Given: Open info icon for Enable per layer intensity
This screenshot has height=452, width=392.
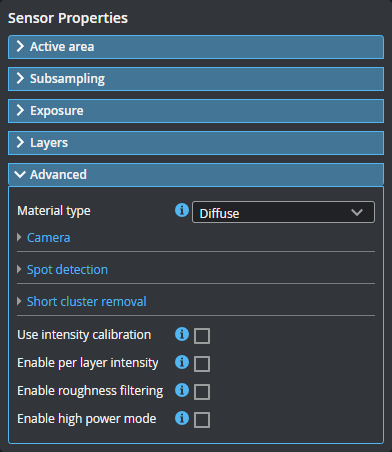Looking at the screenshot, I should pos(182,362).
